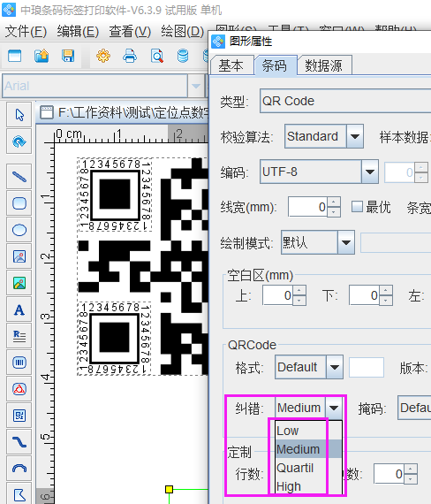The width and height of the screenshot is (431, 504).
Task: Select the QR code object on canvas
Action: pyautogui.click(x=143, y=266)
